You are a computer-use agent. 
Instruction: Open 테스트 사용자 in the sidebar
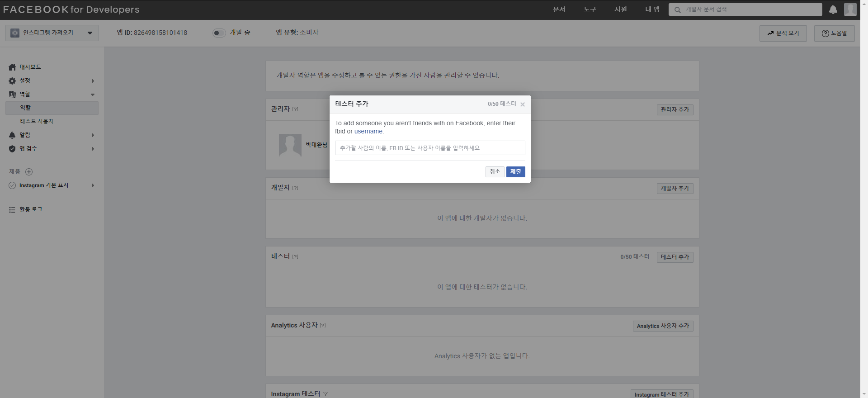[37, 121]
